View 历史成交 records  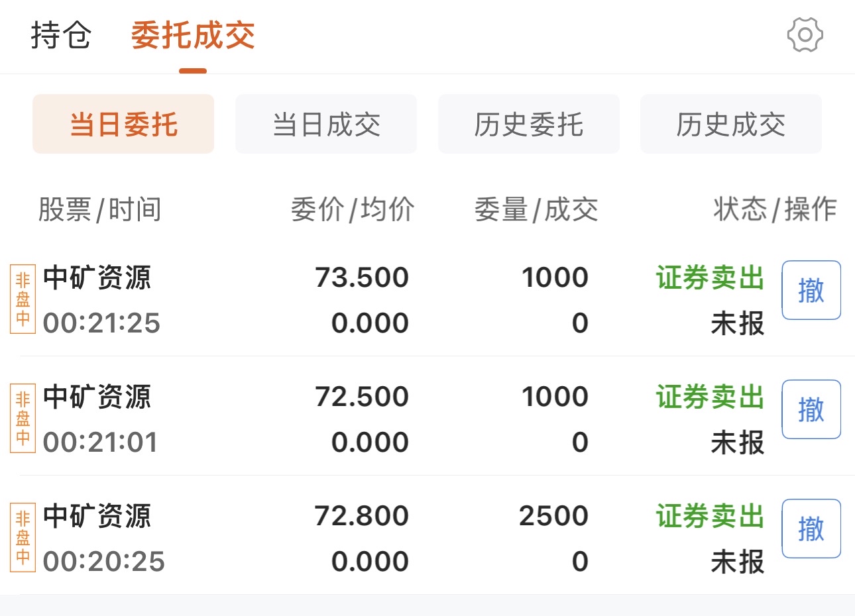click(730, 125)
